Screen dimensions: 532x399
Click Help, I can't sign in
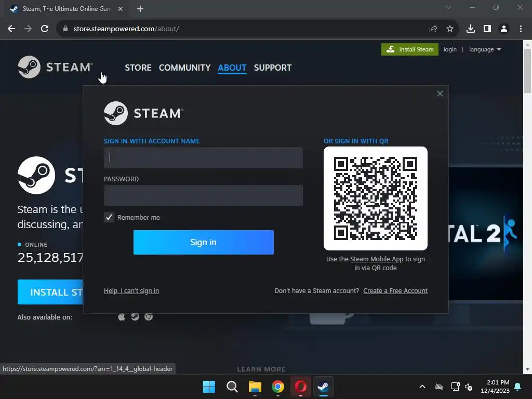click(131, 291)
